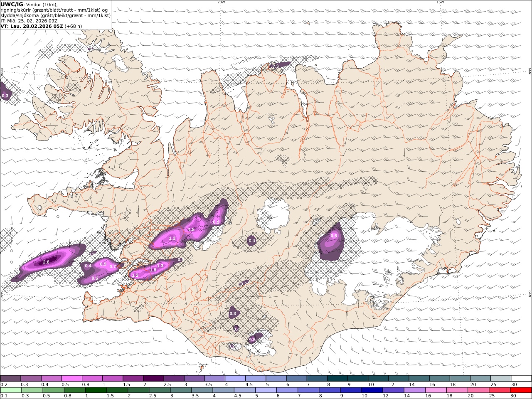
Task: Click the '0.9' precipitation value on the map
Action: (x=103, y=264)
